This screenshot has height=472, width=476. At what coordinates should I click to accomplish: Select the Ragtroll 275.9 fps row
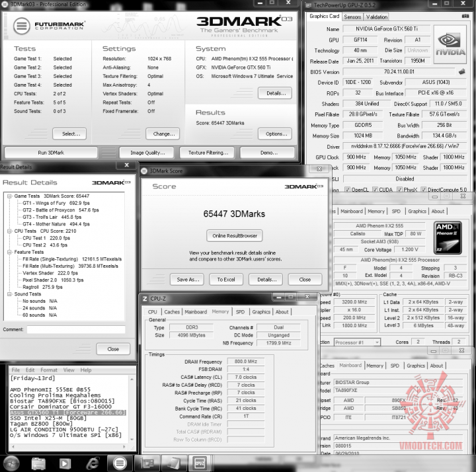tap(42, 287)
